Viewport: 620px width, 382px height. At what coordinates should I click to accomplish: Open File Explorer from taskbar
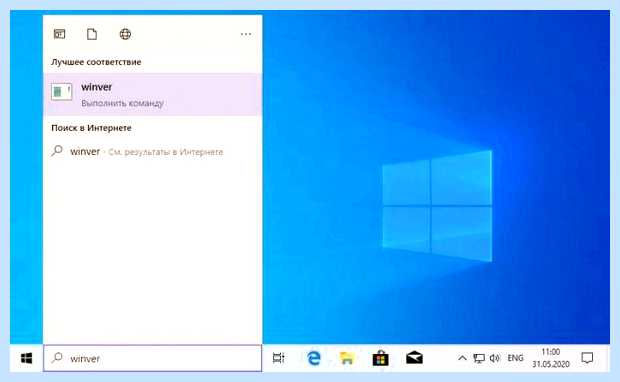347,358
